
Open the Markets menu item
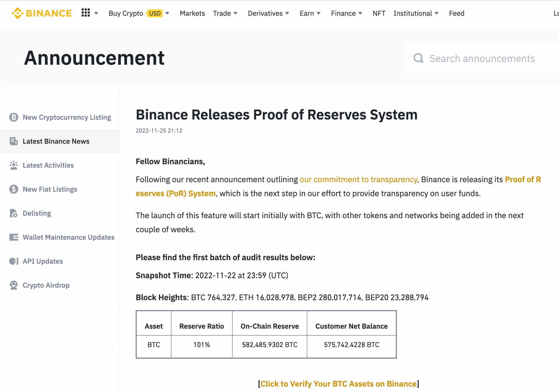pyautogui.click(x=192, y=13)
